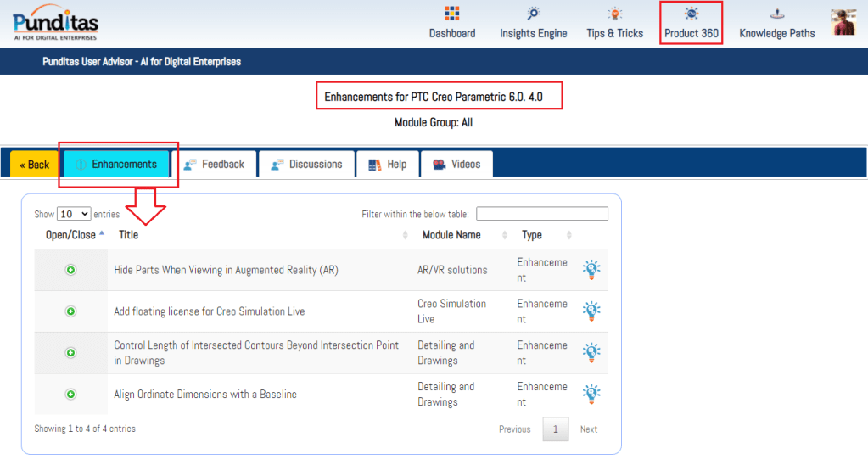Expand the Align Ordinate Dimensions row
Viewport: 868px width, 465px height.
(71, 394)
